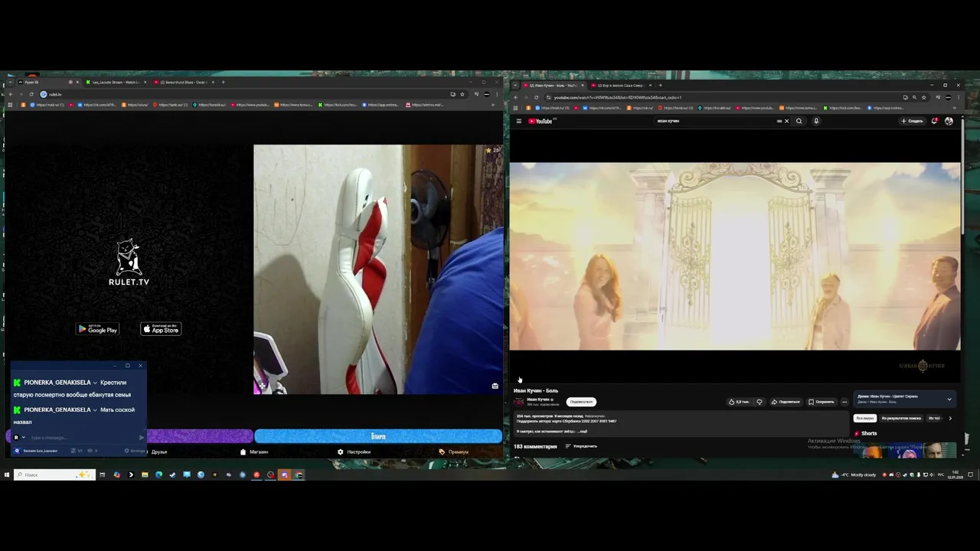Open a new tab in YouTube browser window
This screenshot has height=551, width=980.
point(660,85)
